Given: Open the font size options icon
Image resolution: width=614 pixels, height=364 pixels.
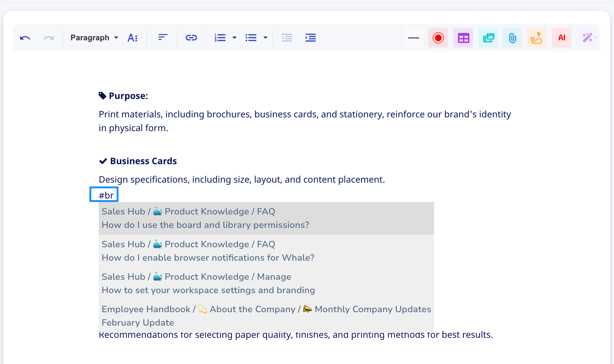Looking at the screenshot, I should pos(133,38).
